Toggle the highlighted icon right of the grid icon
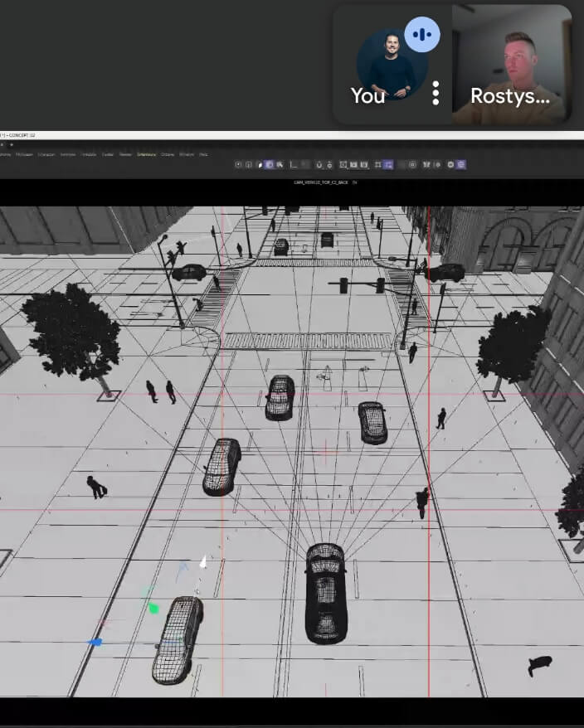Image resolution: width=584 pixels, height=728 pixels. 388,165
